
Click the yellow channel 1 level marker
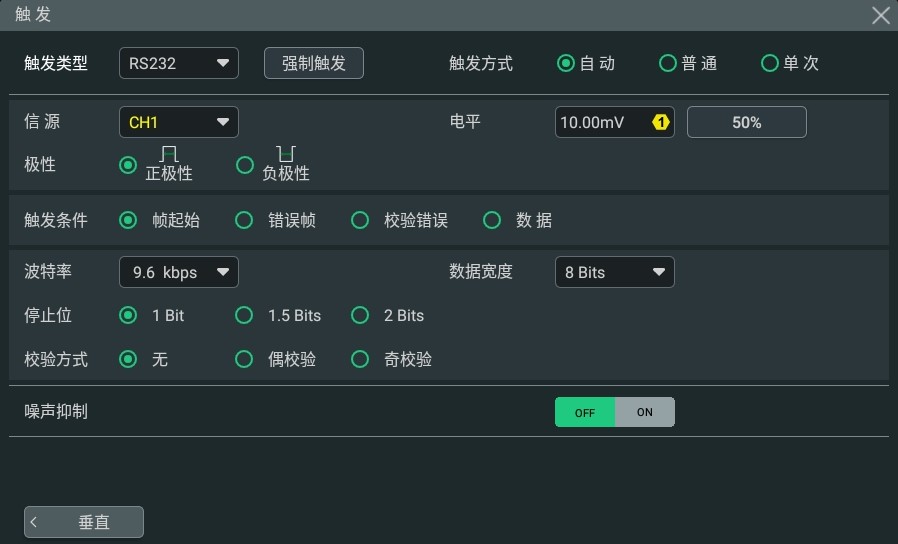coord(660,122)
